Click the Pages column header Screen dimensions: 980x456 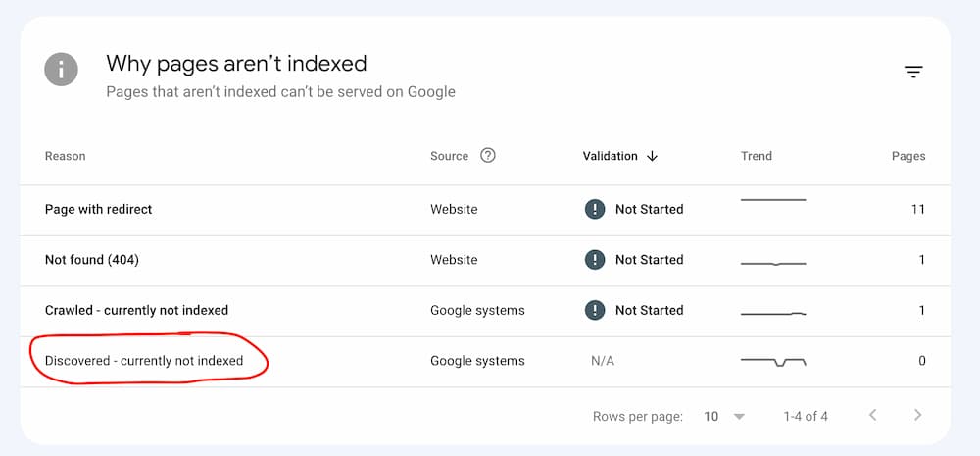click(908, 156)
